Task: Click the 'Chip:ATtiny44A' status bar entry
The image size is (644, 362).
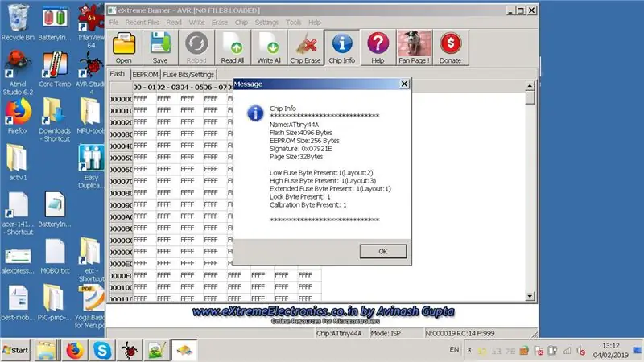Action: coord(339,333)
